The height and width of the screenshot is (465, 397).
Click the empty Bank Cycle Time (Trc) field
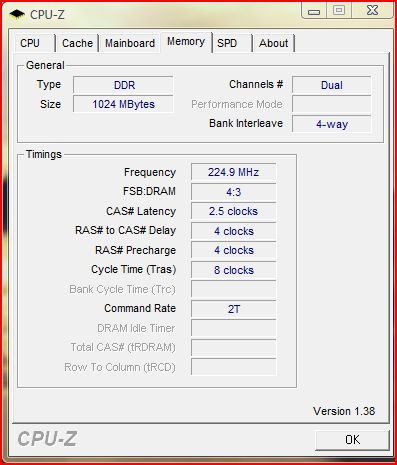click(233, 289)
